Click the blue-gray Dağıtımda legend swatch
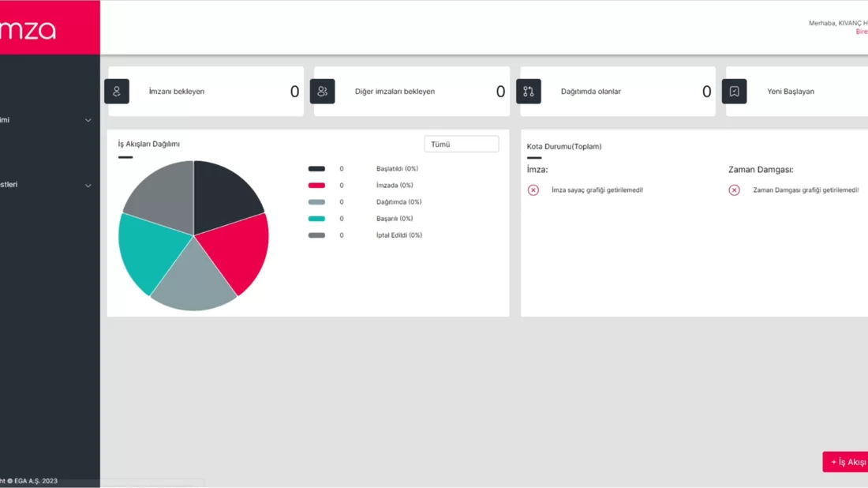868x488 pixels. pos(316,202)
